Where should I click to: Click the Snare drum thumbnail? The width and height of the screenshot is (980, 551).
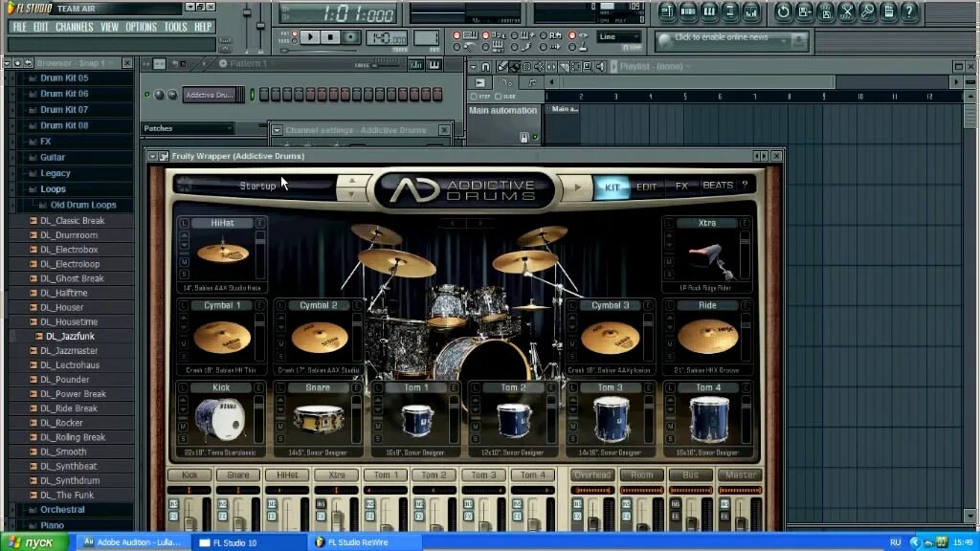tap(318, 419)
